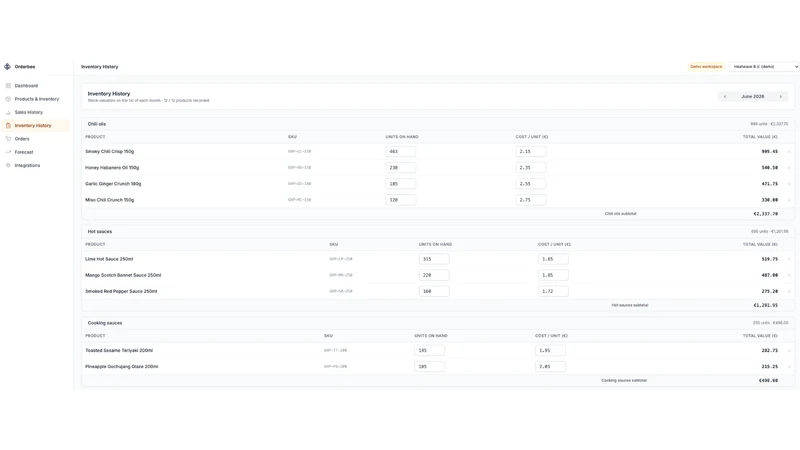This screenshot has width=800, height=450.
Task: Click the Cooking sauces section heading
Action: (105, 323)
